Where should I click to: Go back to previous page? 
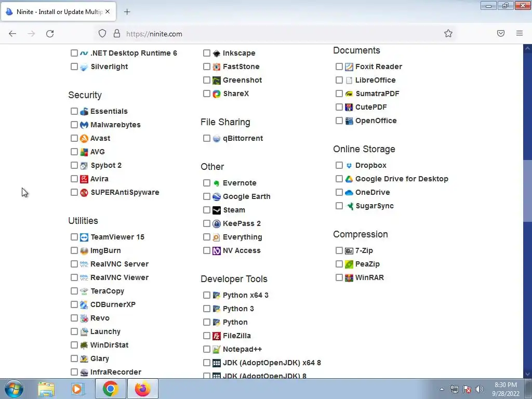12,34
